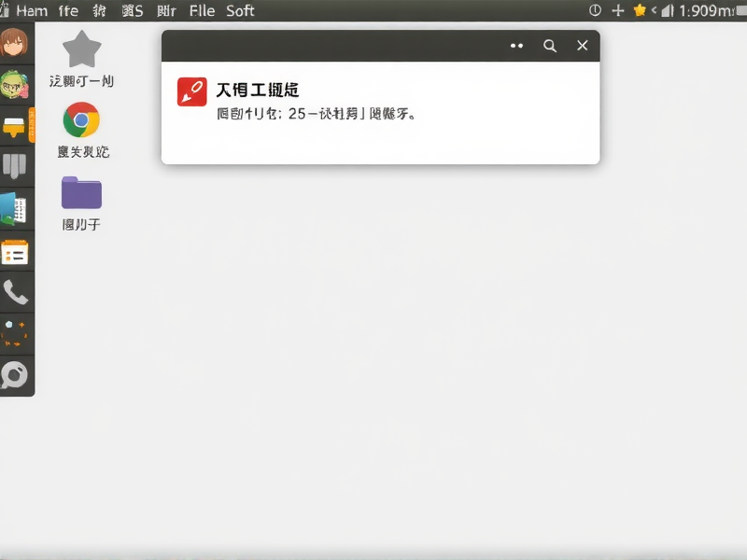Open the Ham menu in the menu bar
Screen dimensions: 747x560
(x=31, y=10)
